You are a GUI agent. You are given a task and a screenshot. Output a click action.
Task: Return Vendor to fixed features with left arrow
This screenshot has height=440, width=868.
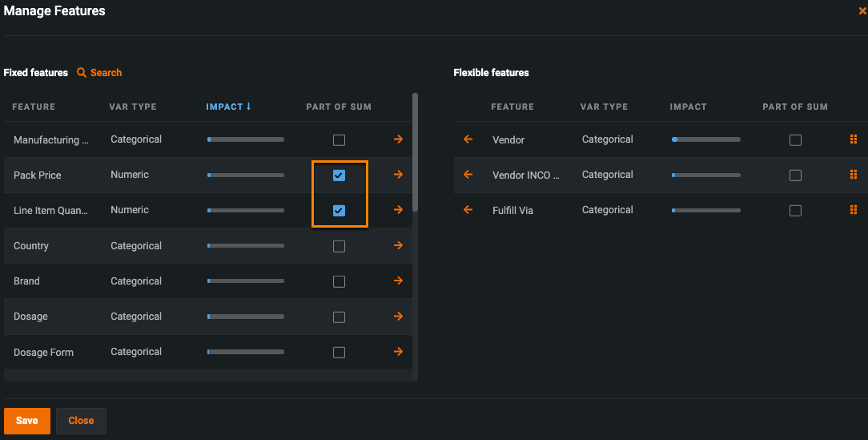(x=468, y=139)
